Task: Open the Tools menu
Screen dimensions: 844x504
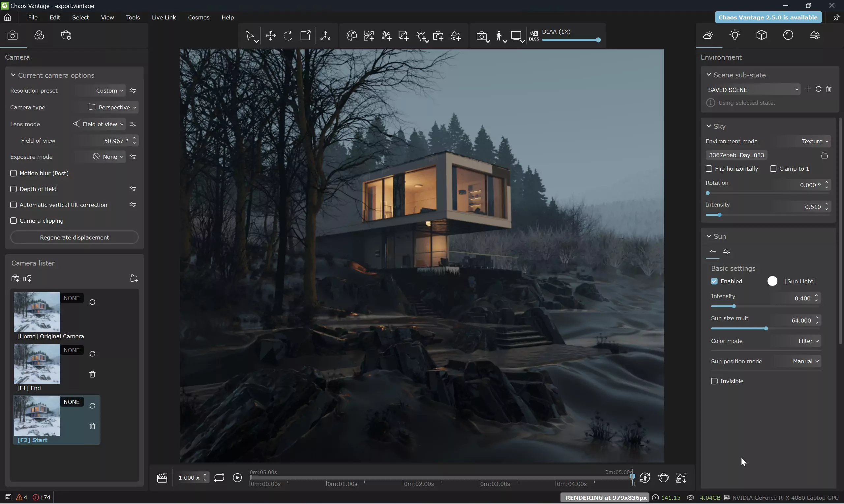Action: pyautogui.click(x=133, y=17)
